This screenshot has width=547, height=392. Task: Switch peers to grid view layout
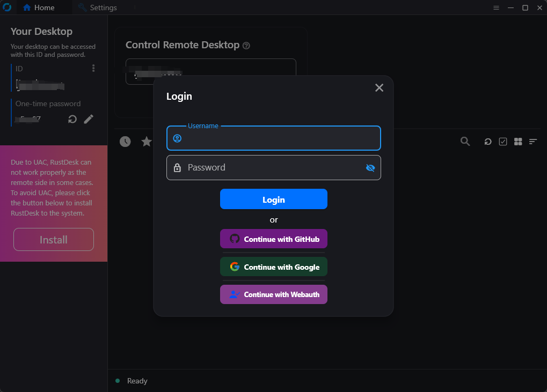pos(517,142)
